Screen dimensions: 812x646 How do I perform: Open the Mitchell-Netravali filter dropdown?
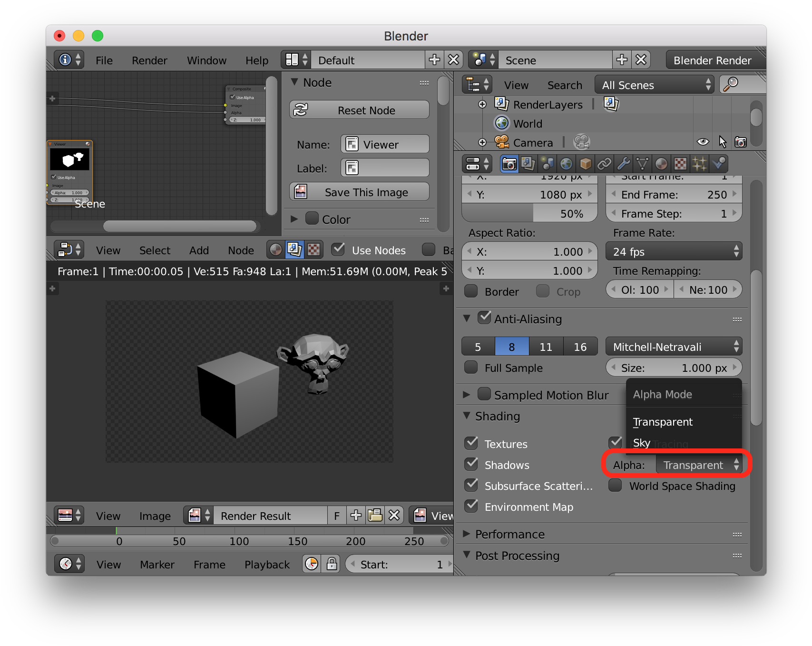tap(674, 347)
